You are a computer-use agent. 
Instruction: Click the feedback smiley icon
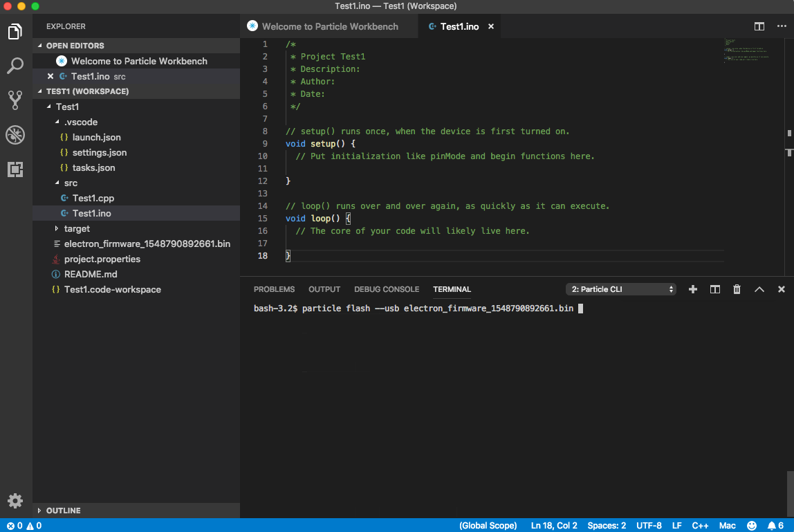pos(751,525)
